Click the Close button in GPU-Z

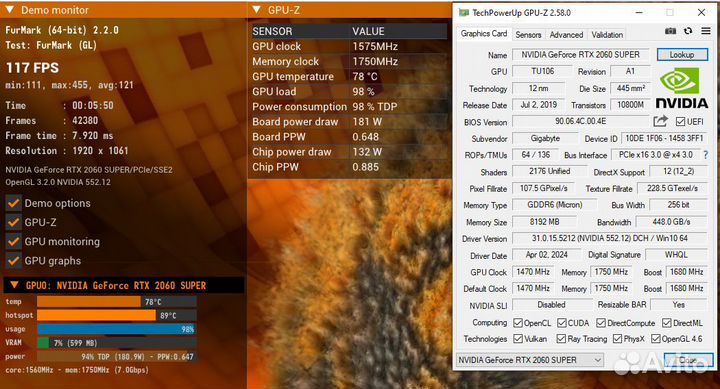[x=688, y=360]
